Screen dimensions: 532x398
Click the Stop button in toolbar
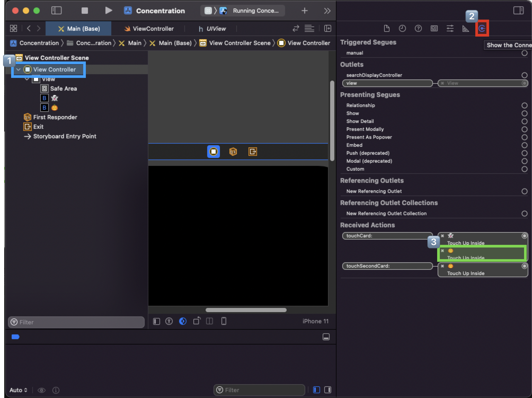click(x=85, y=11)
